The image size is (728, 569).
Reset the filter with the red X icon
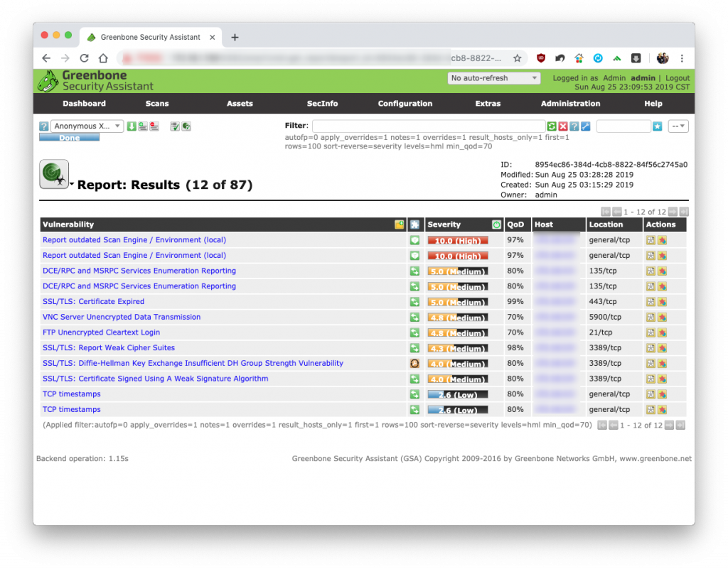click(563, 126)
